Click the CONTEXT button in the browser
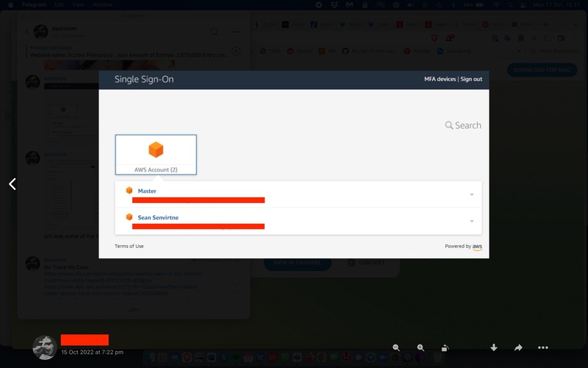588x368 pixels. (x=366, y=263)
